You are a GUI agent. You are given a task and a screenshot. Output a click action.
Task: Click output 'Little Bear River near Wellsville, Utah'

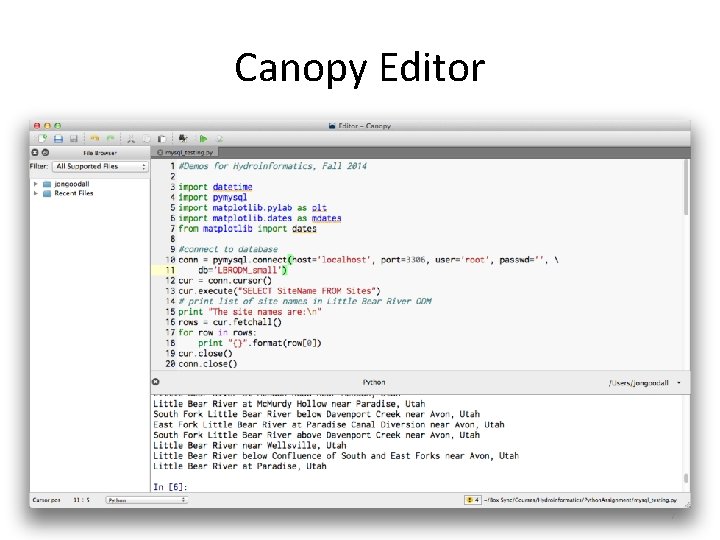click(250, 445)
